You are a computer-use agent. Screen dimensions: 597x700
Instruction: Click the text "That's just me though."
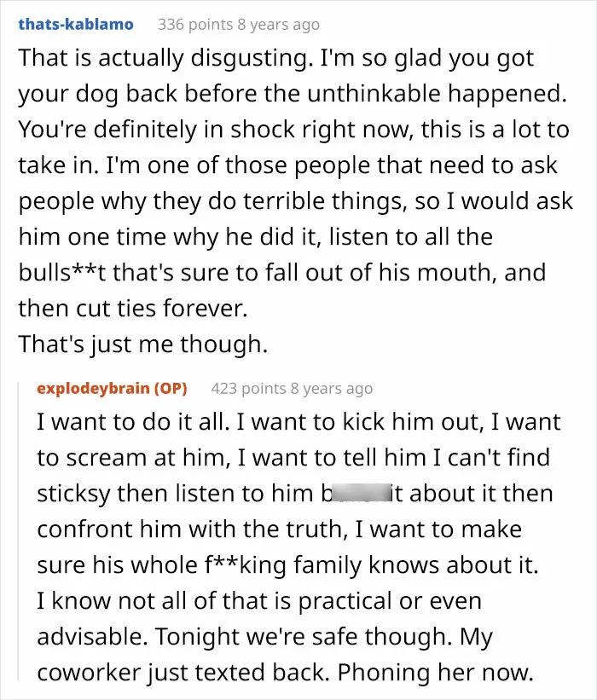pos(143,344)
